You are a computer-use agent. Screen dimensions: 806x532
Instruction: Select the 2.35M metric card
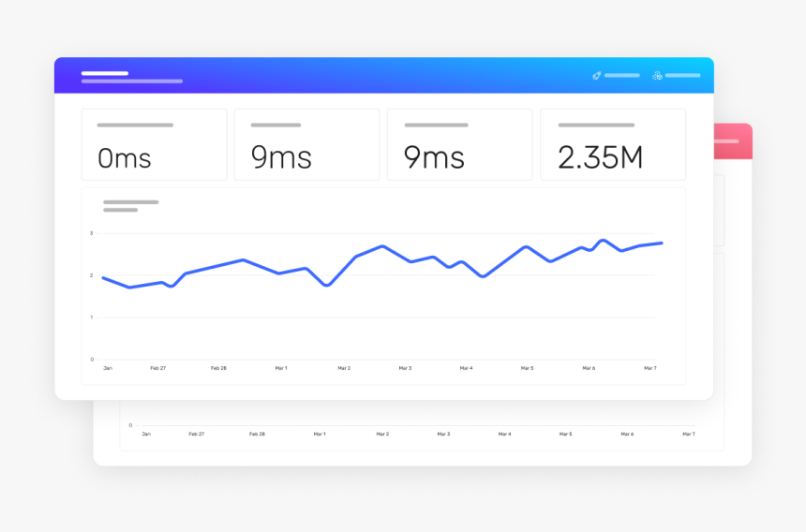pos(613,144)
